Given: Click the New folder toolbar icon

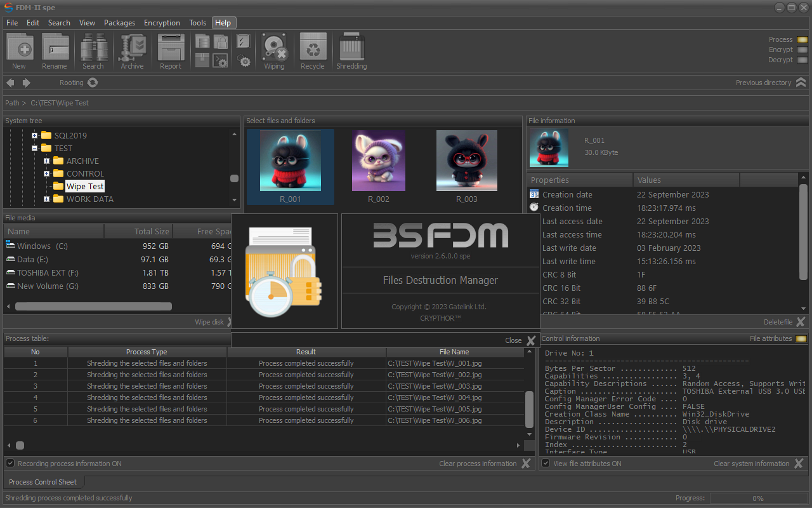Looking at the screenshot, I should (x=20, y=47).
